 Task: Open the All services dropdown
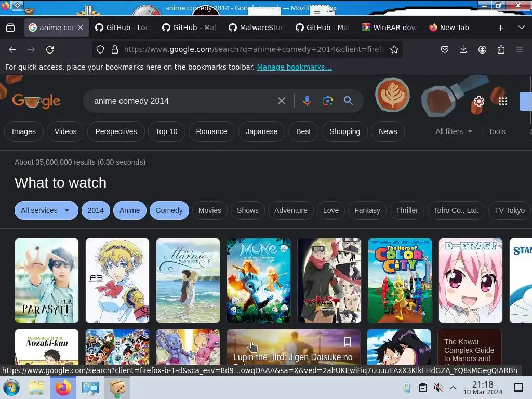coord(46,210)
